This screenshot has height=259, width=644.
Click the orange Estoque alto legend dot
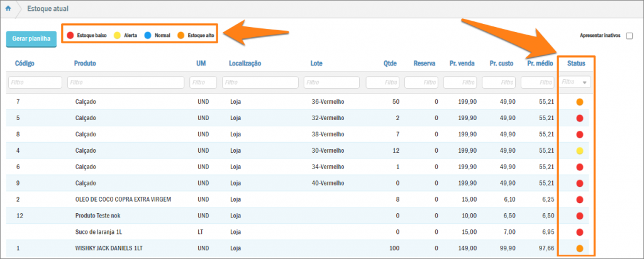(180, 36)
